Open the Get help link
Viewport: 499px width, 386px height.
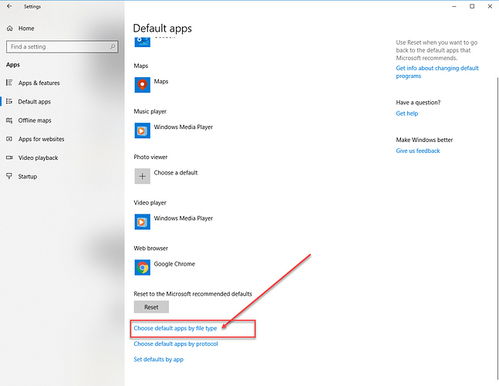pyautogui.click(x=407, y=113)
